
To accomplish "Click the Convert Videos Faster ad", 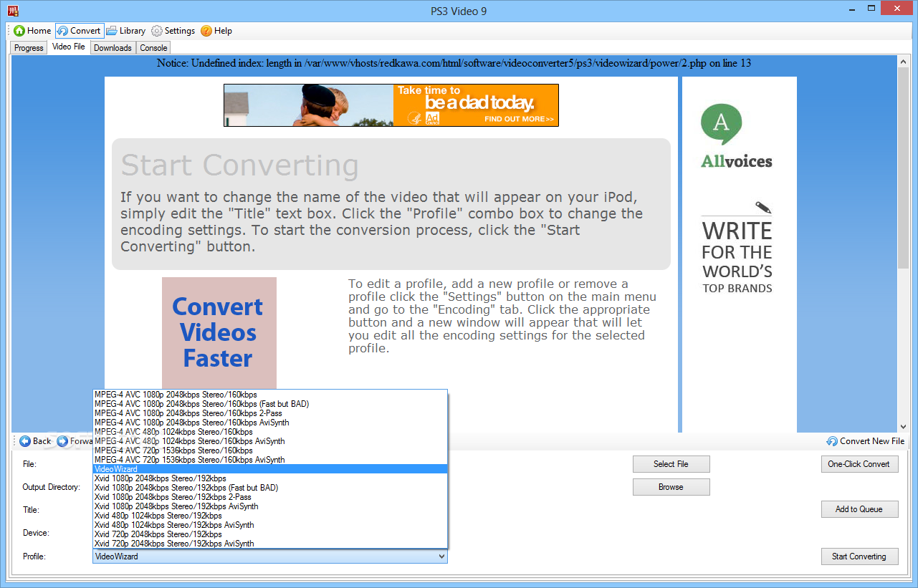I will pyautogui.click(x=219, y=333).
